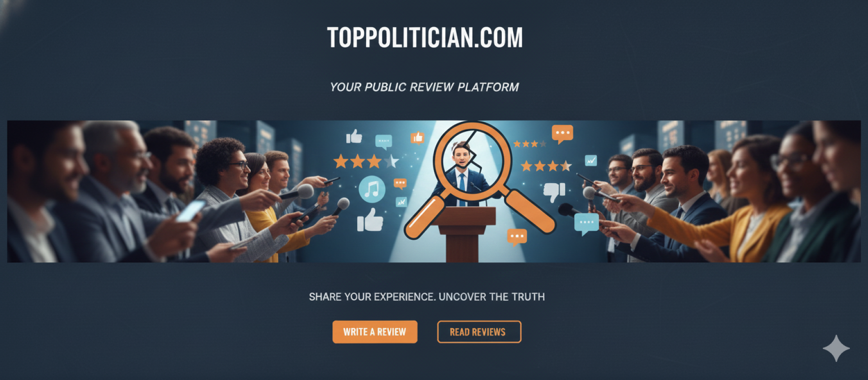Select the music note circle icon
This screenshot has width=868, height=380.
point(372,189)
